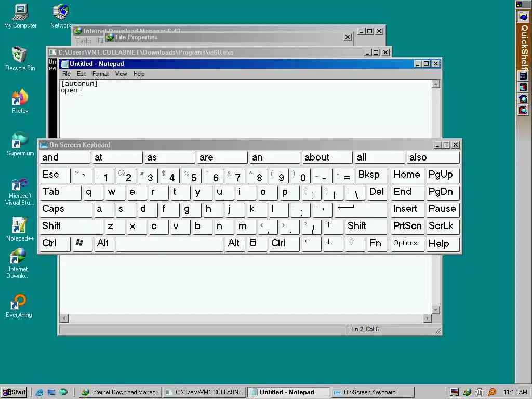Open Internet Download Manager desktop shortcut
The image size is (532, 399).
18,263
